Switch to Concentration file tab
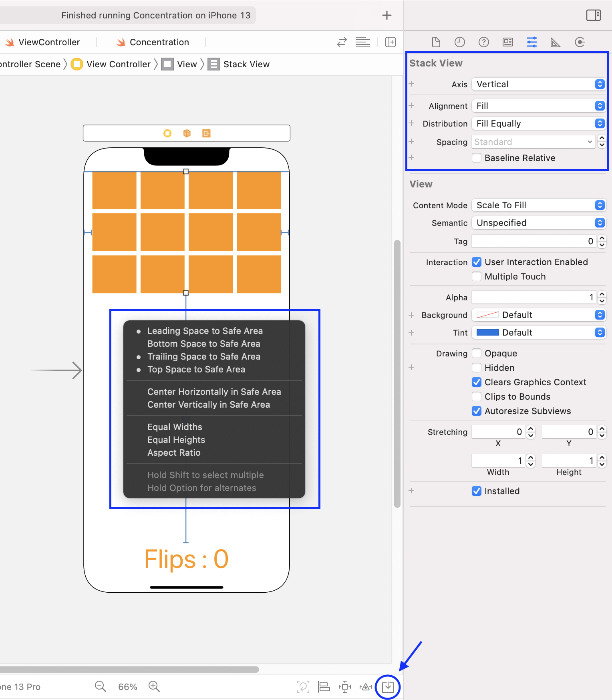The height and width of the screenshot is (700, 612). pos(153,42)
